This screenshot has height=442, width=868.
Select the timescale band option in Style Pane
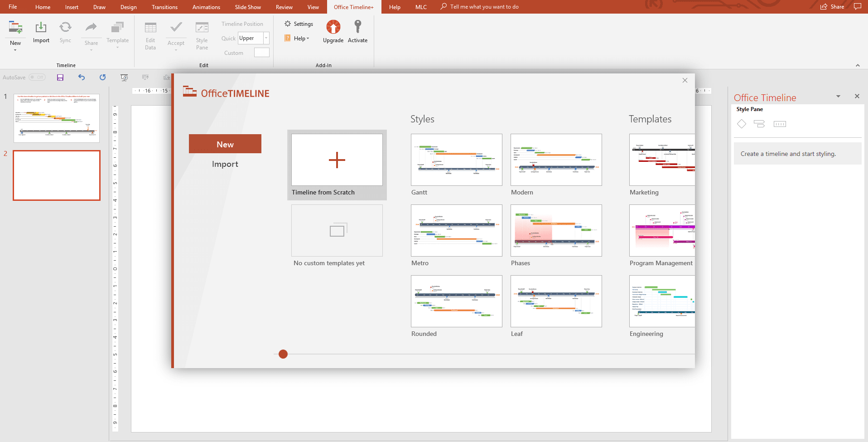point(780,123)
